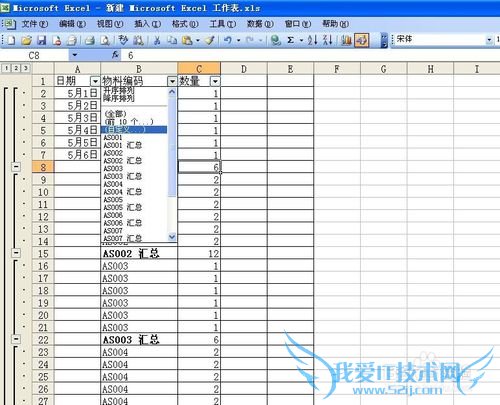Activate the Format Painter brush
The height and width of the screenshot is (405, 500).
click(x=209, y=40)
